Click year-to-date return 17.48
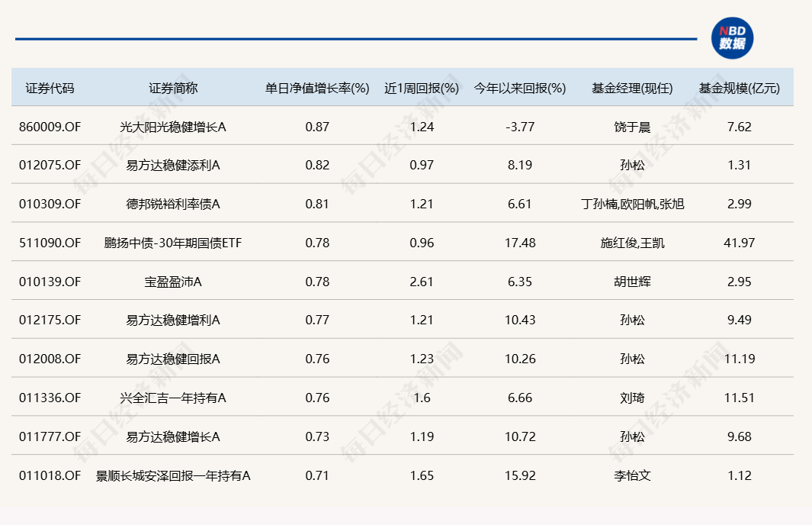Image resolution: width=812 pixels, height=525 pixels. pyautogui.click(x=520, y=243)
